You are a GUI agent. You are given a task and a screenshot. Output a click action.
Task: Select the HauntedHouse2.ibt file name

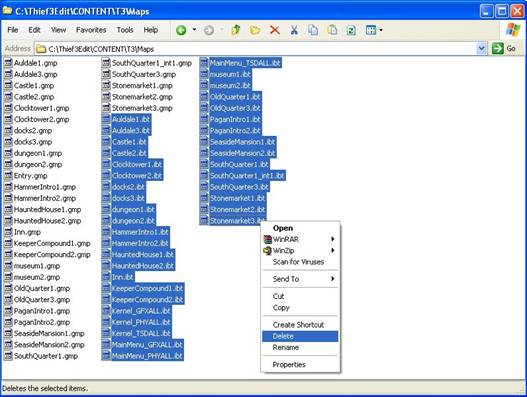(143, 266)
